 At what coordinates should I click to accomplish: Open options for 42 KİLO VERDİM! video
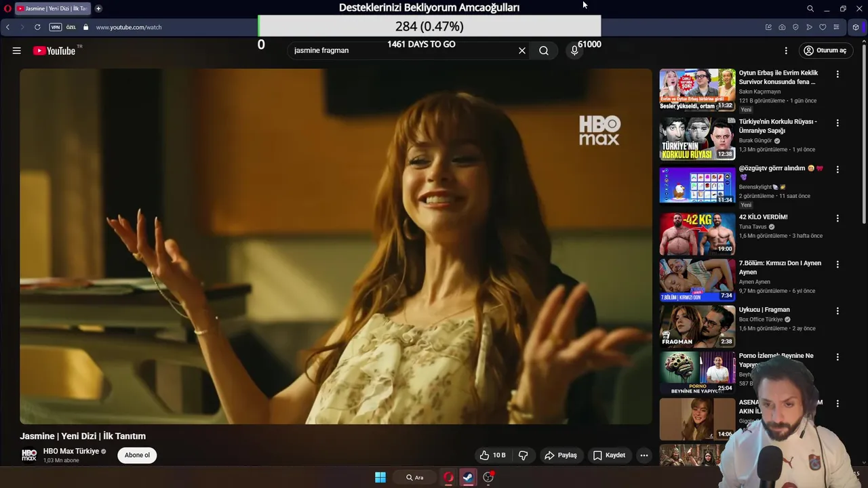pyautogui.click(x=837, y=218)
